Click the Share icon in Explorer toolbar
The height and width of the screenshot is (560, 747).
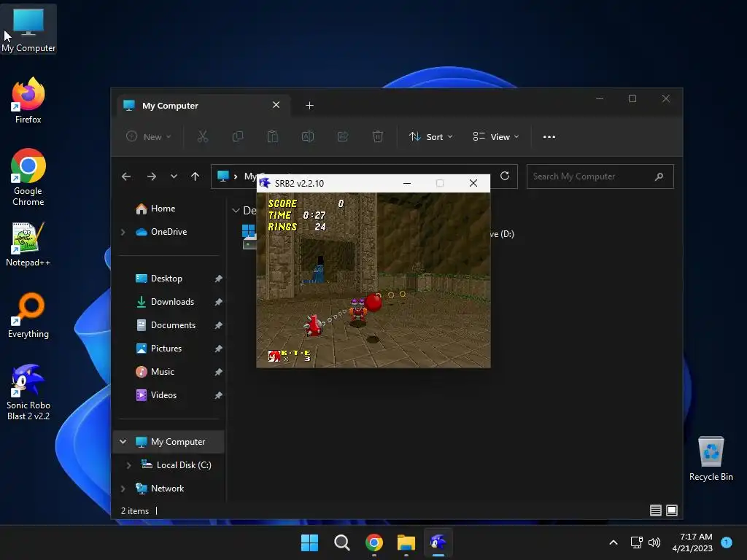pos(343,136)
